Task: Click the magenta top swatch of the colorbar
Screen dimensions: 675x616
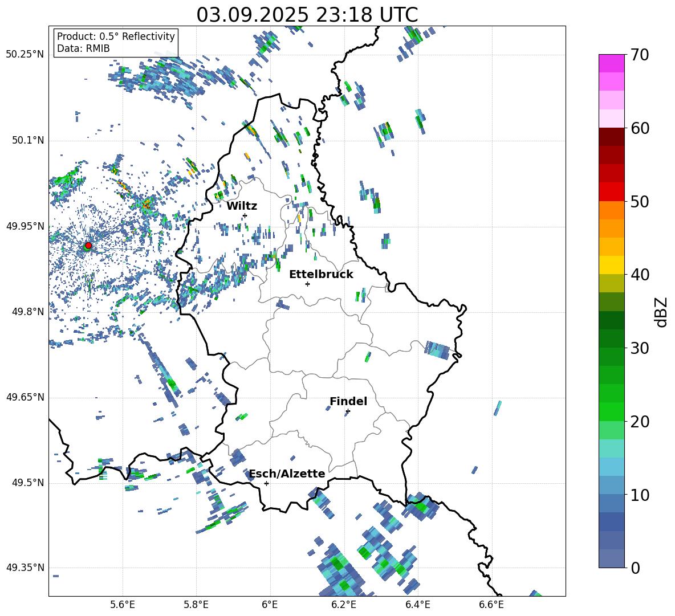Action: coord(612,63)
